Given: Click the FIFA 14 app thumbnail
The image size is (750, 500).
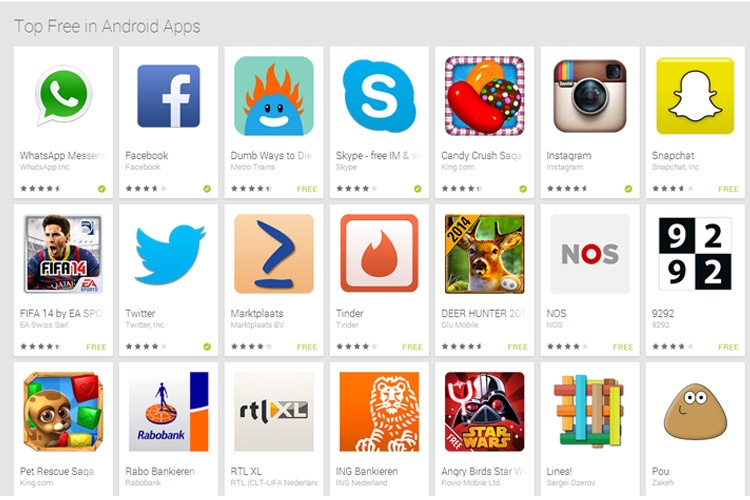Looking at the screenshot, I should click(x=63, y=254).
